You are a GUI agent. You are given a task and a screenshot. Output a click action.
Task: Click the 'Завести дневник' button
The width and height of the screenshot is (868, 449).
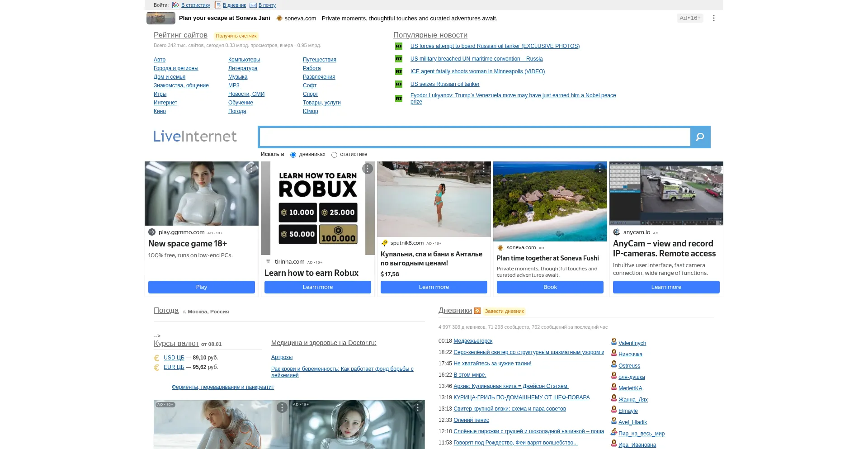(x=504, y=311)
